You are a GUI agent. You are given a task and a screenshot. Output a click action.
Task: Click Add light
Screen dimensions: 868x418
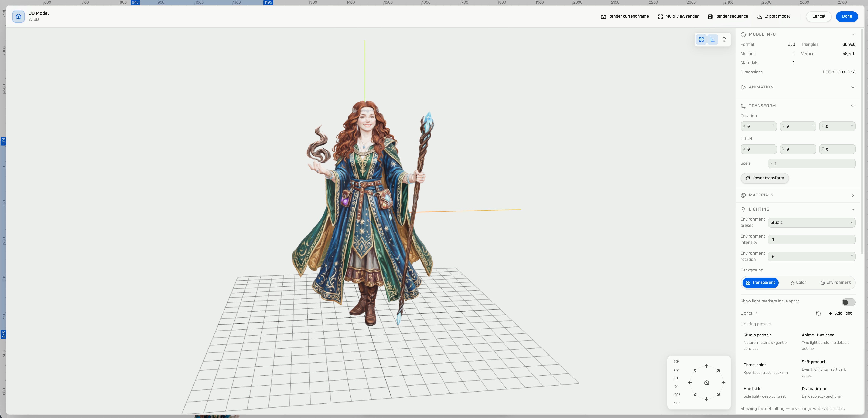click(840, 314)
